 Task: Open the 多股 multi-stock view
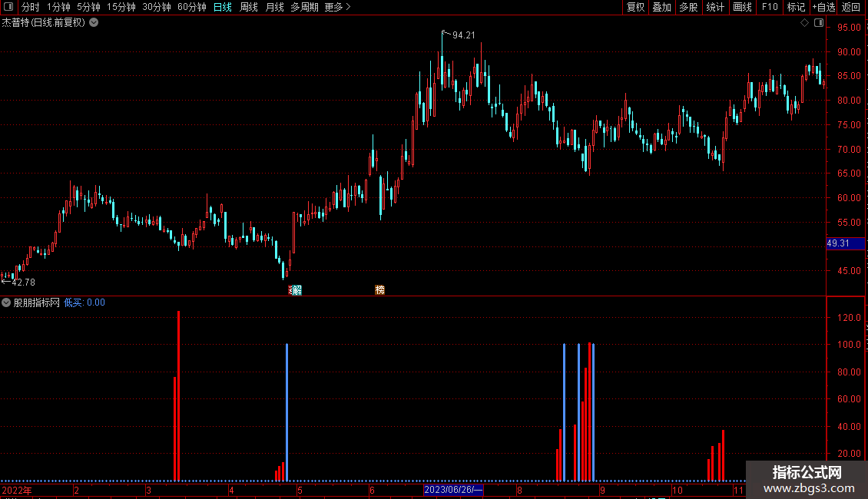689,7
